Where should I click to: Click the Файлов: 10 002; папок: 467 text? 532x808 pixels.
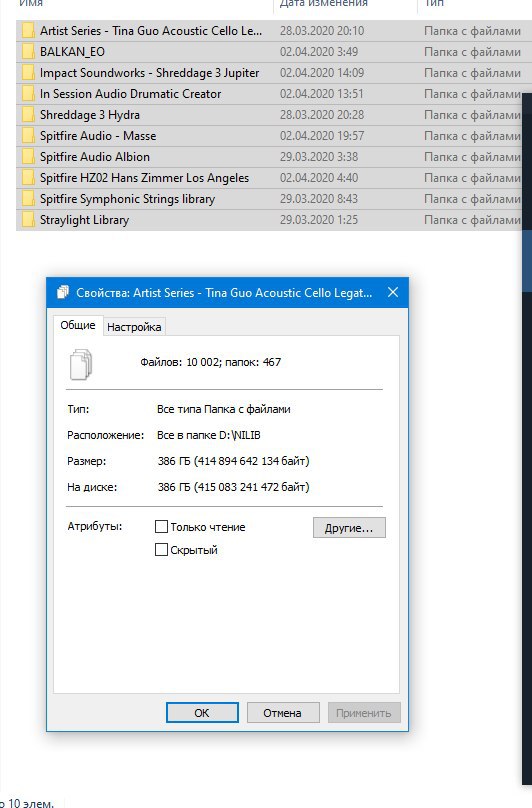point(211,362)
